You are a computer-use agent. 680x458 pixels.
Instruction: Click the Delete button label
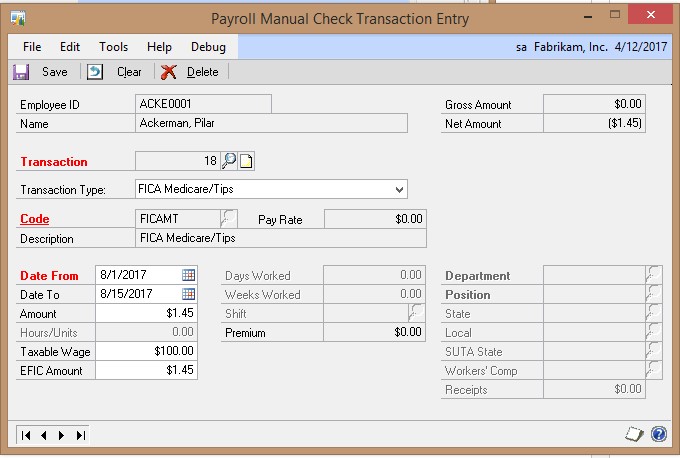(x=203, y=72)
